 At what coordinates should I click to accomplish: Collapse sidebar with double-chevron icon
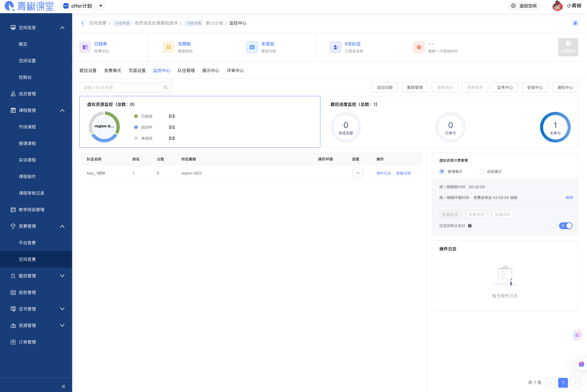point(63,386)
